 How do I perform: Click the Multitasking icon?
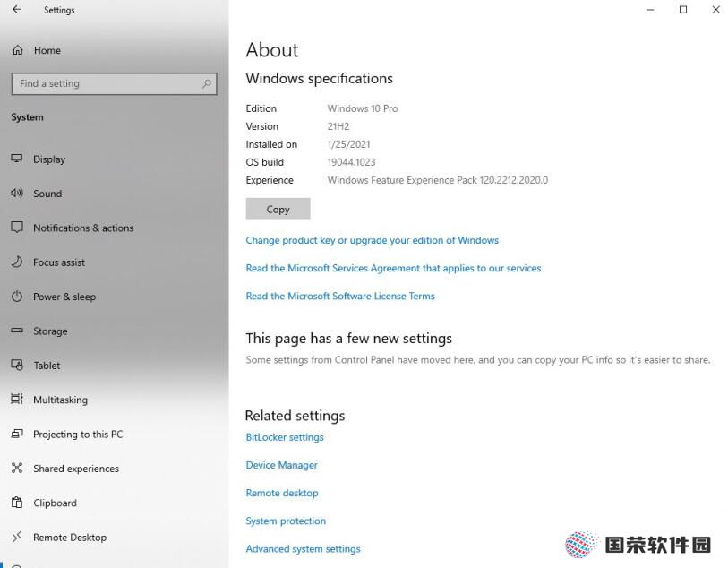(17, 400)
